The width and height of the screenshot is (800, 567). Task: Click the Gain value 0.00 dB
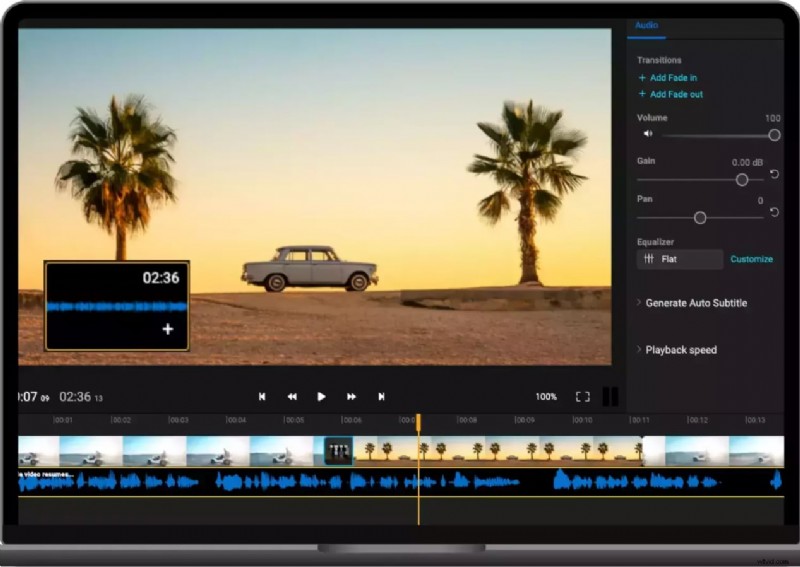747,162
